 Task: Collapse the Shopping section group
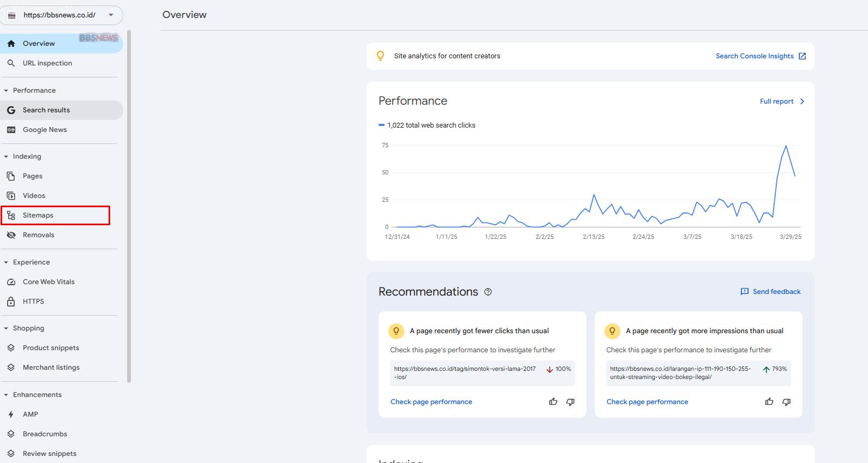pyautogui.click(x=6, y=328)
